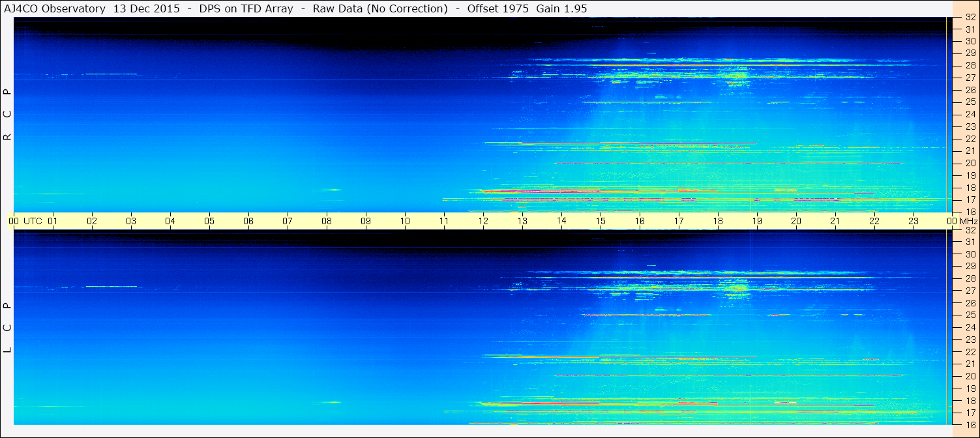980x438 pixels.
Task: Choose the 20 hour mark on time axis
Action: click(796, 221)
